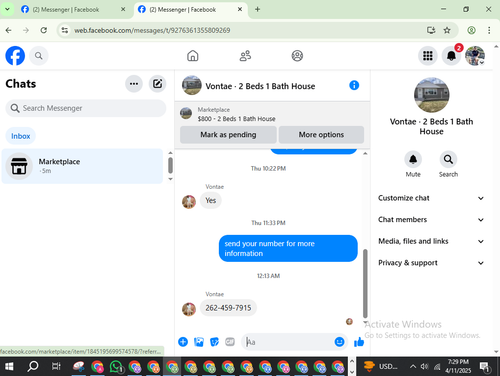Select the Inbox filter
Viewport: 500px width, 376px height.
[x=21, y=136]
